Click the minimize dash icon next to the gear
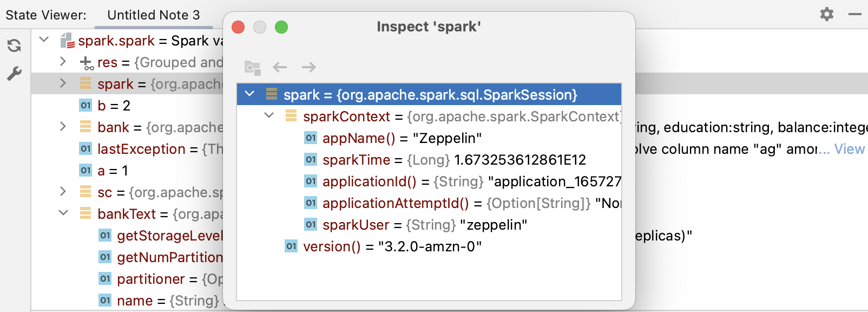Screen dimensions: 868x312 855,15
